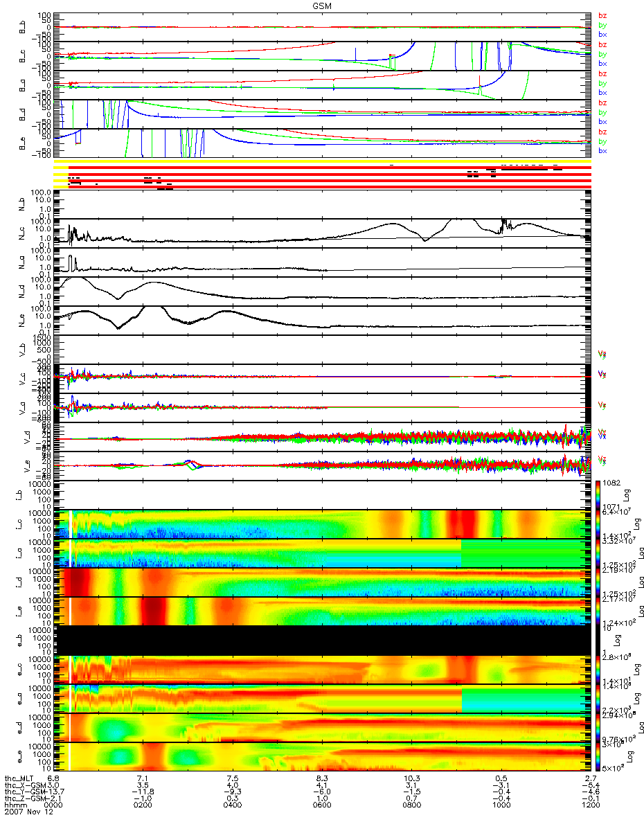Click the blue bx legend beside B_a panel
This screenshot has height=831, width=644.
pos(602,93)
